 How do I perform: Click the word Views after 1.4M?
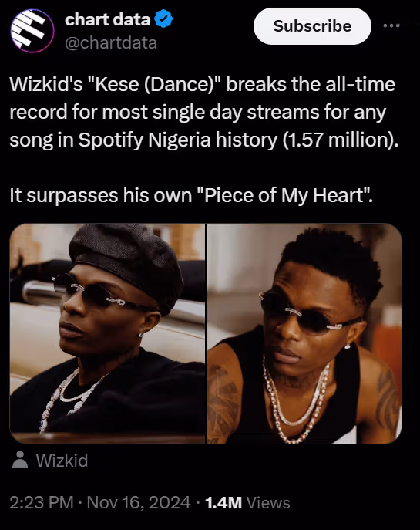(268, 503)
